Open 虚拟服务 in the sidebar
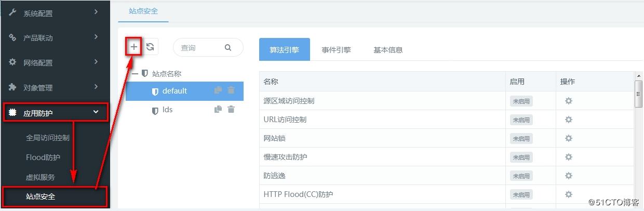 pyautogui.click(x=41, y=177)
